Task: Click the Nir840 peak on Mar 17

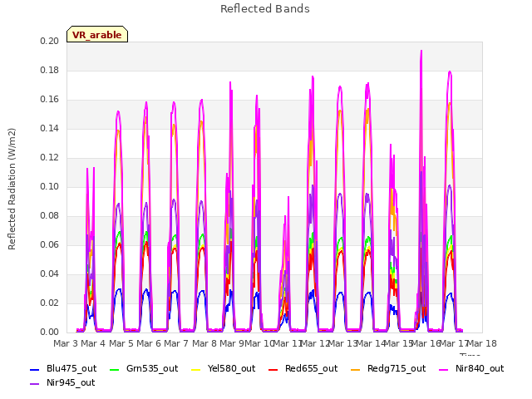Action: (x=450, y=71)
